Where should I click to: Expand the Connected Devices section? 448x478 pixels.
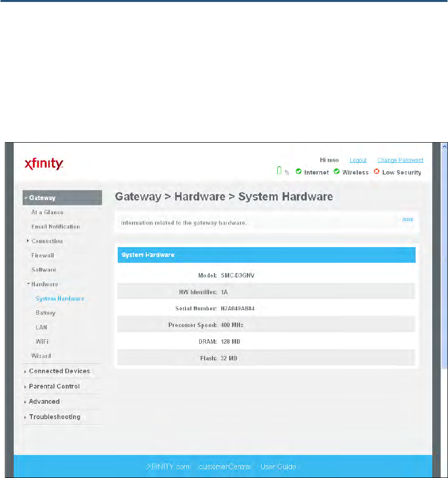tap(59, 371)
